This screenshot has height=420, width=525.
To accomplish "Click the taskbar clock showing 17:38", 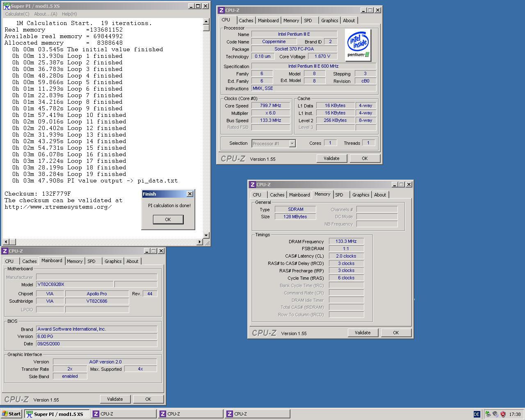I will click(x=515, y=414).
